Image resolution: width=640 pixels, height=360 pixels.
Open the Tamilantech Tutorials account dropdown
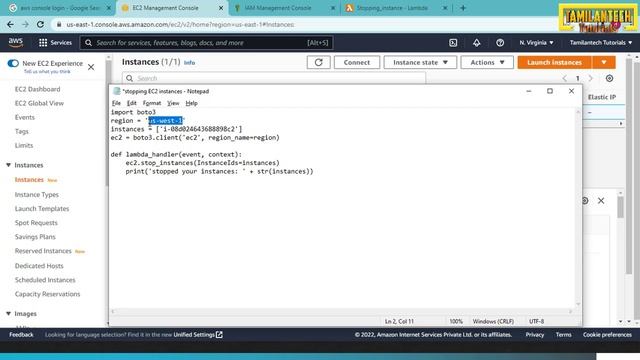pos(601,42)
